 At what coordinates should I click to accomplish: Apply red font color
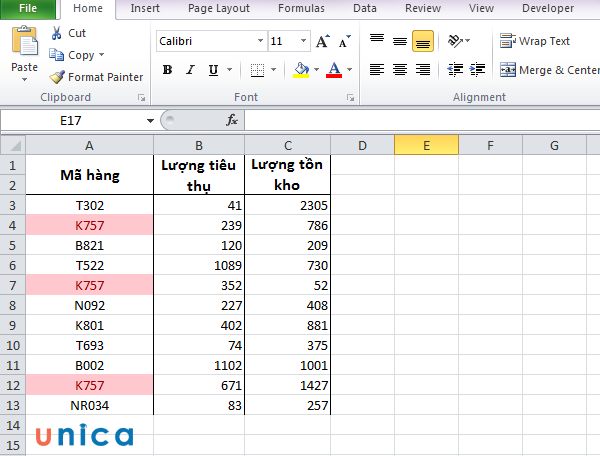(334, 70)
